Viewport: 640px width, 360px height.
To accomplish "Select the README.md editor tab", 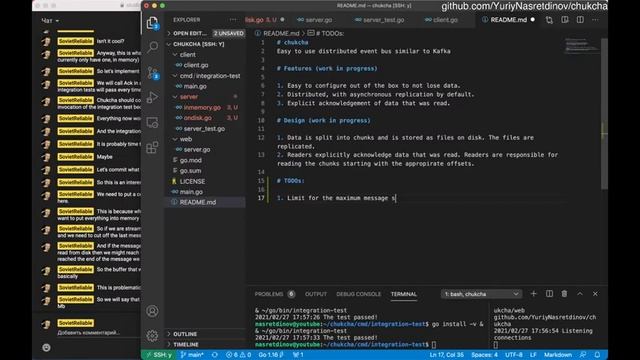I will [508, 20].
